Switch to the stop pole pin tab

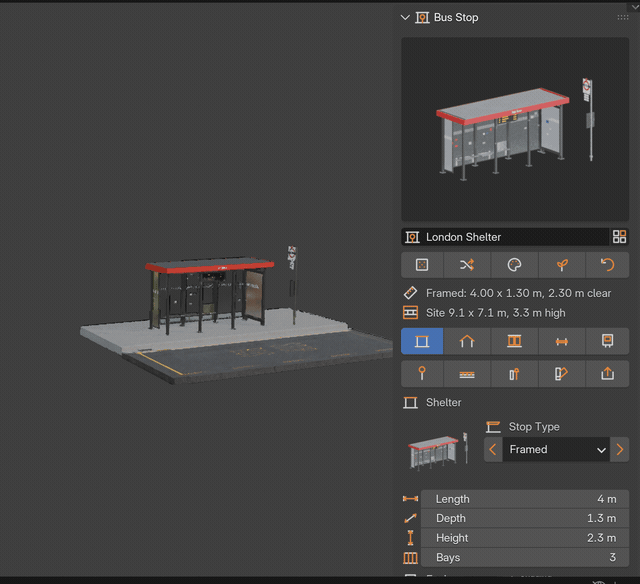click(422, 373)
